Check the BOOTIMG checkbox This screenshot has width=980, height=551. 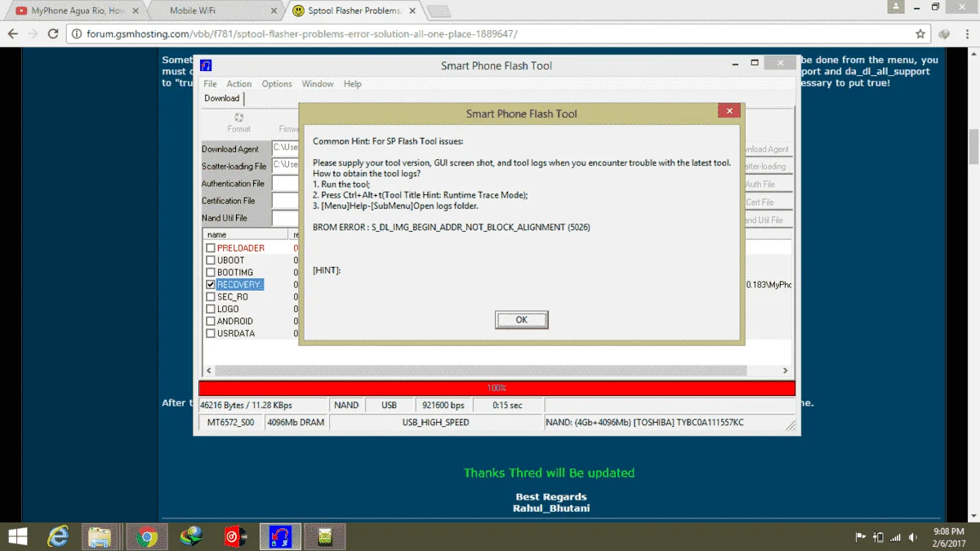211,273
